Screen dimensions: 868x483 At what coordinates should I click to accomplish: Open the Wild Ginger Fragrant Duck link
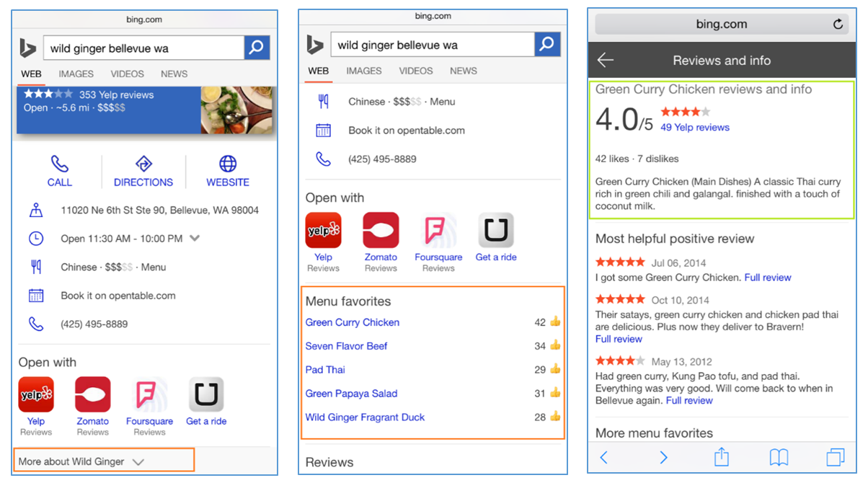pos(365,417)
